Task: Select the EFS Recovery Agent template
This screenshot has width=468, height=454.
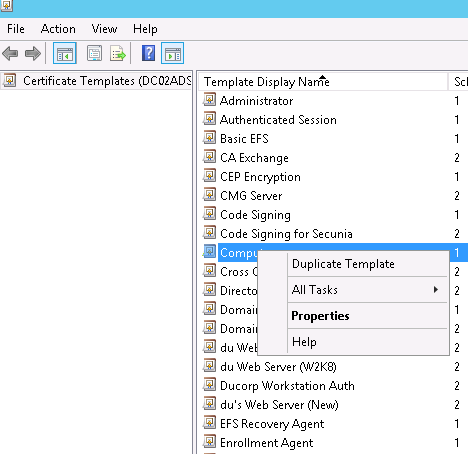Action: coord(272,424)
